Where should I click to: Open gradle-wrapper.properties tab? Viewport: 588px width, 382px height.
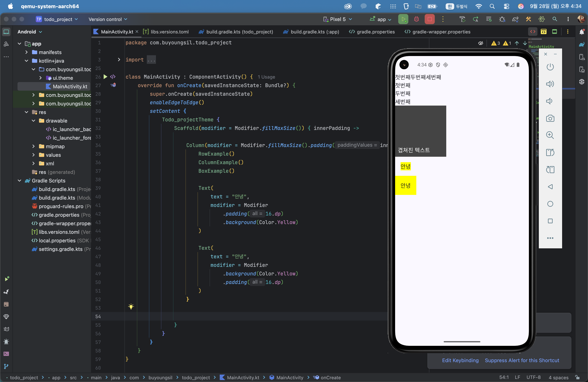pos(437,32)
